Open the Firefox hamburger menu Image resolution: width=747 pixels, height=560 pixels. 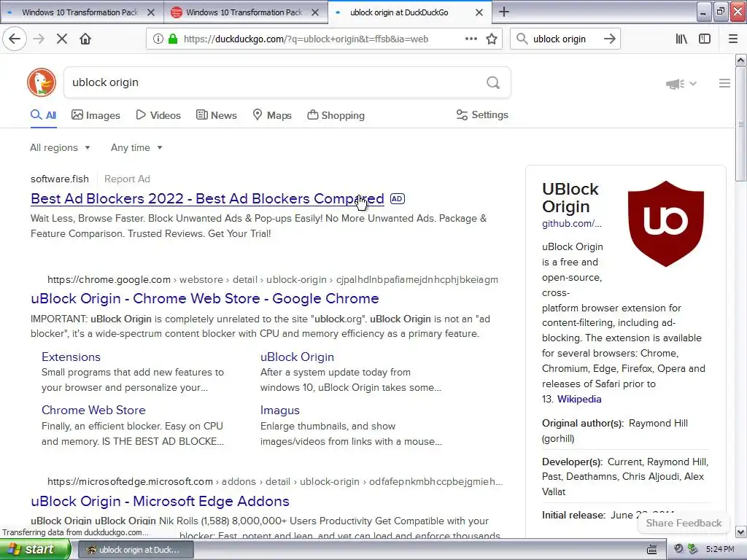click(733, 39)
